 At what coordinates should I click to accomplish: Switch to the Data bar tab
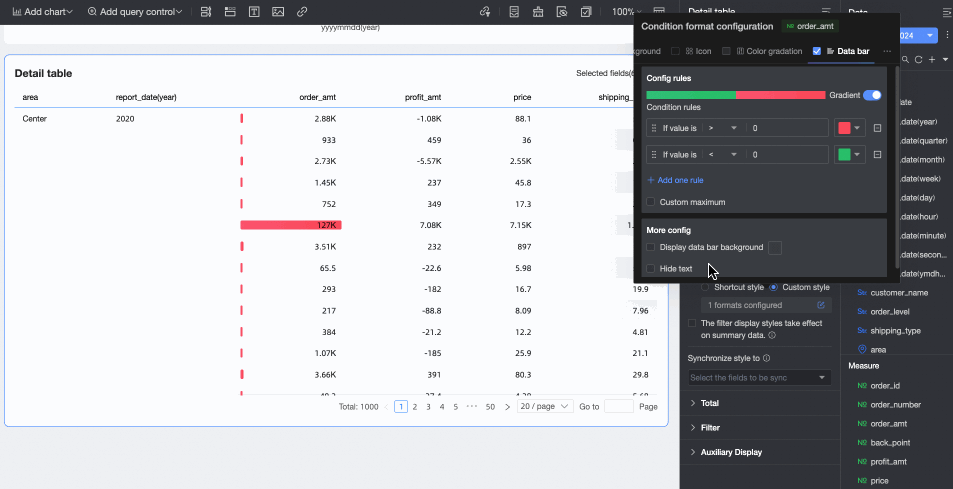(x=848, y=52)
